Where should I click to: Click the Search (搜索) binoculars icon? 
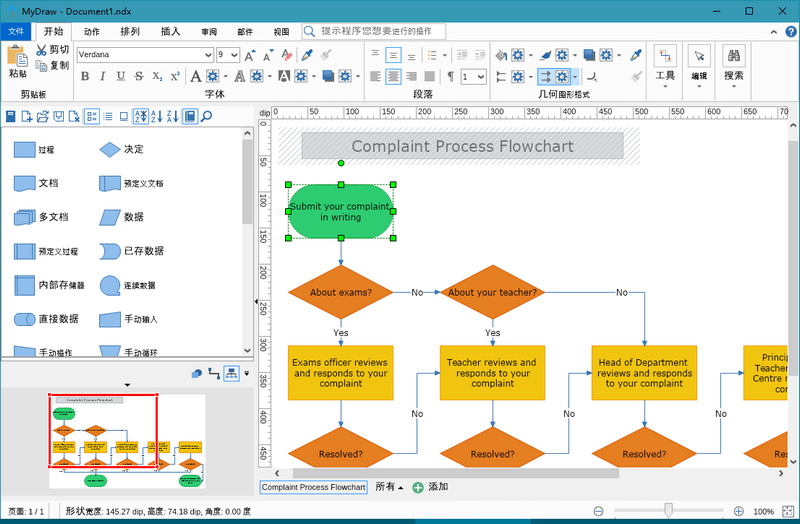pyautogui.click(x=733, y=56)
